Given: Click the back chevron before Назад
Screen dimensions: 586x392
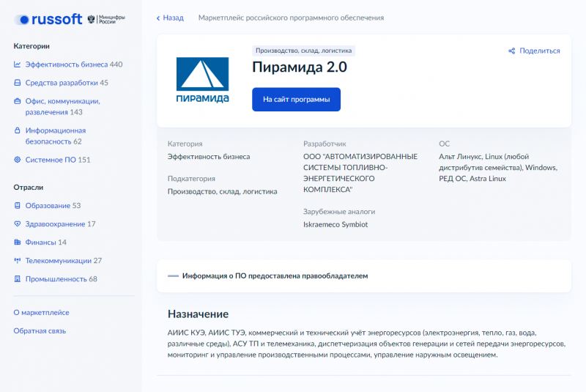Looking at the screenshot, I should (x=158, y=18).
